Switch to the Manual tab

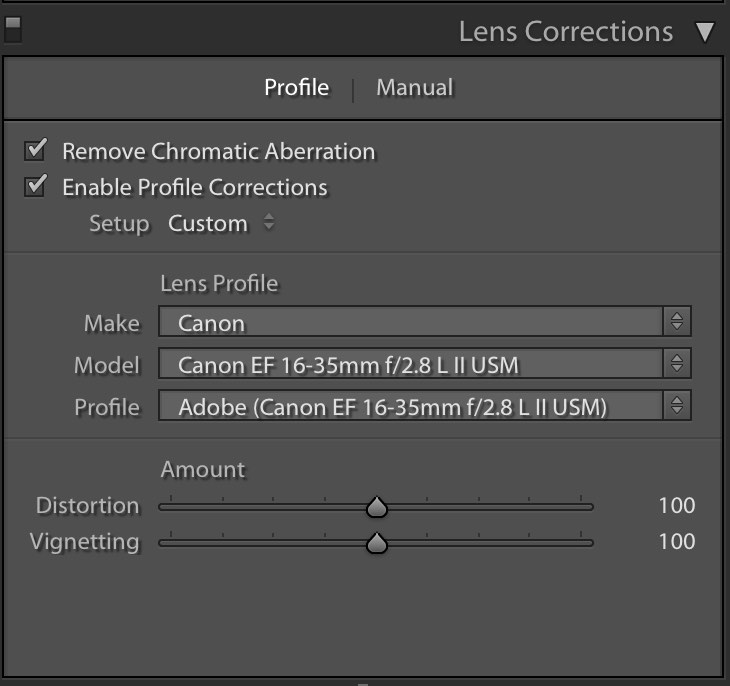(x=414, y=88)
